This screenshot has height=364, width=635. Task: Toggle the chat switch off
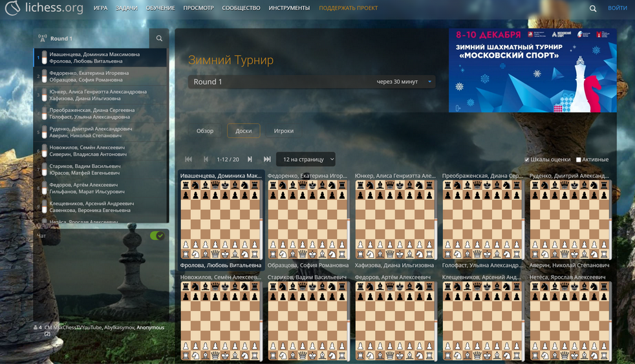(x=157, y=235)
